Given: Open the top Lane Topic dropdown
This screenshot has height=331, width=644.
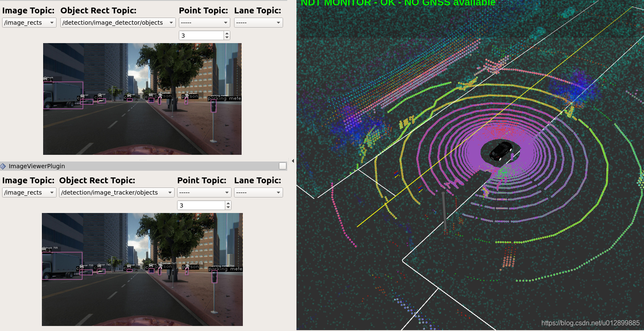Looking at the screenshot, I should [258, 23].
